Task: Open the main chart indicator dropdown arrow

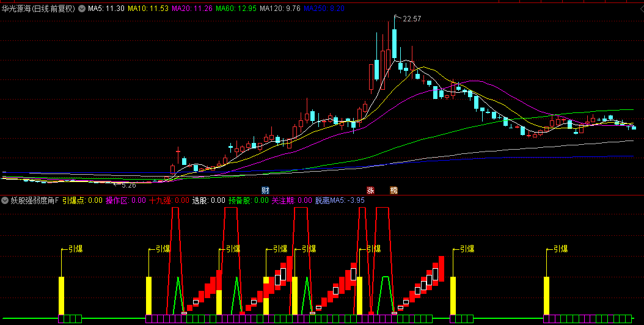Action: [x=82, y=8]
